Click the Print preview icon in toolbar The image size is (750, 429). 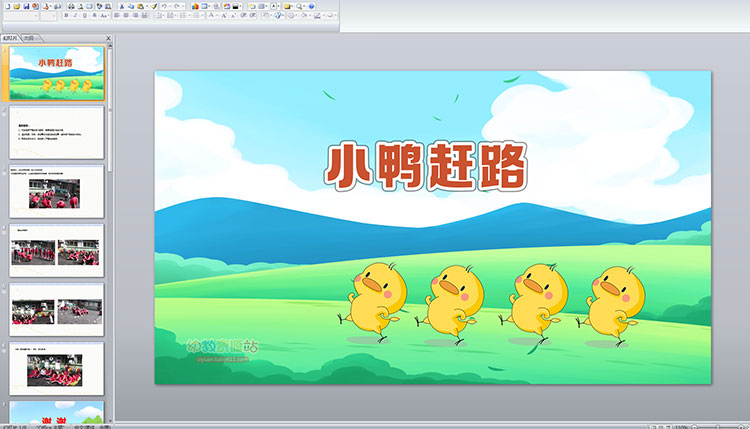[x=80, y=7]
